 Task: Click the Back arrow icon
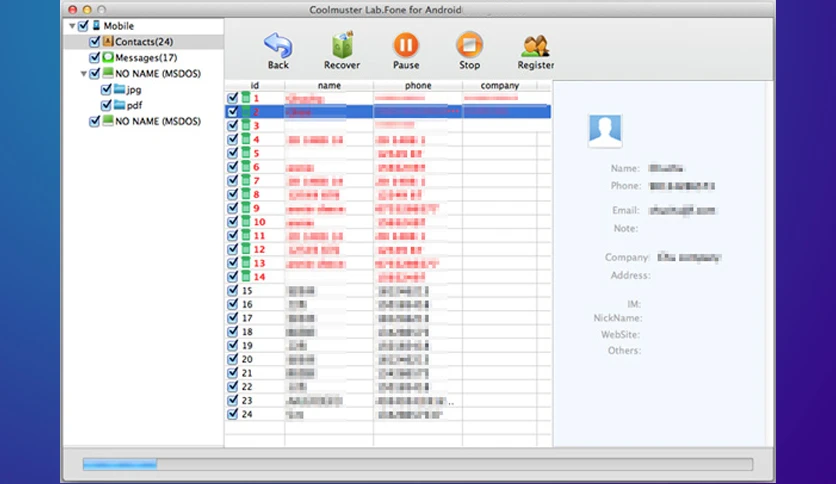pos(278,45)
